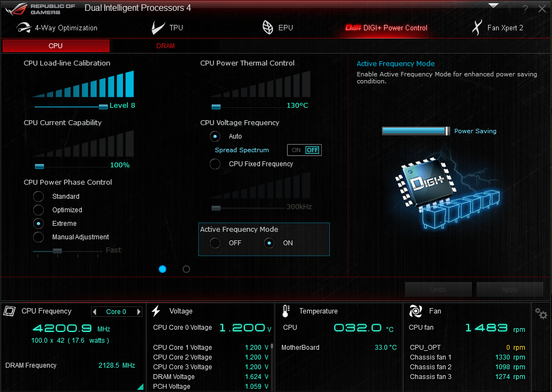The width and height of the screenshot is (552, 392).
Task: Adjust Manual Adjustment Fast slider handle
Action: [x=57, y=251]
